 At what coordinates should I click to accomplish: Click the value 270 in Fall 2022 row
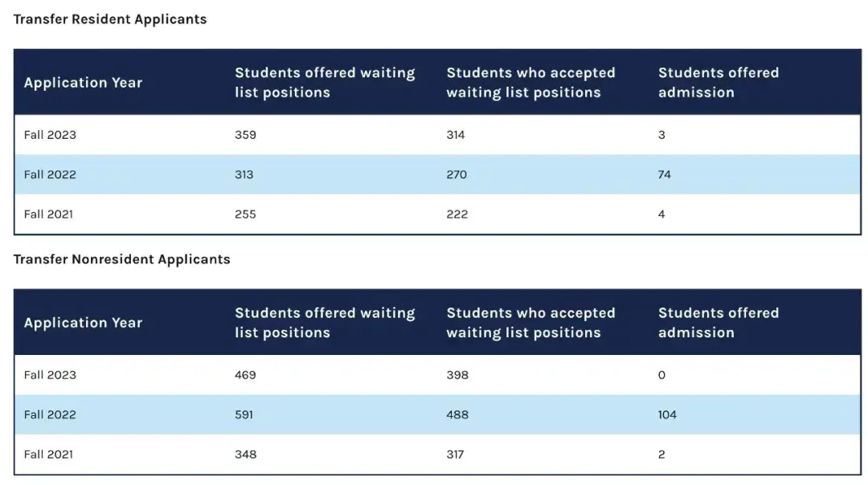(x=457, y=174)
